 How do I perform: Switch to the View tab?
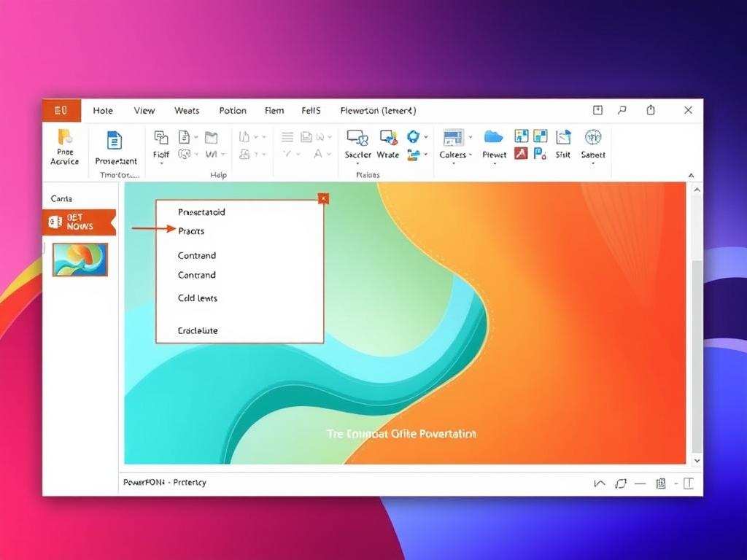coord(144,111)
